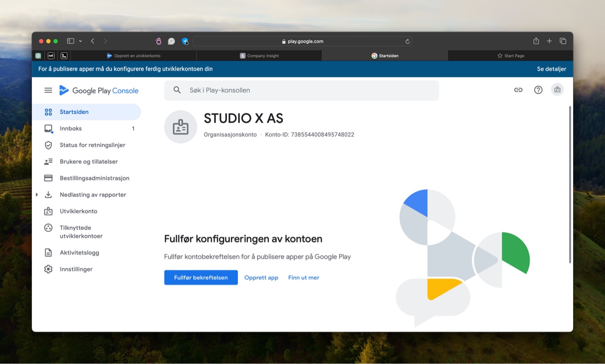Click the Aktivitetslogg document icon
Image resolution: width=605 pixels, height=364 pixels.
coord(48,253)
